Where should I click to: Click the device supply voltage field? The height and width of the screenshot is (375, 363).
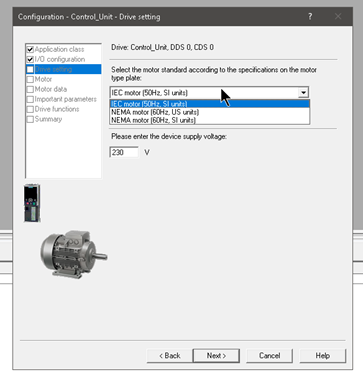pos(124,152)
